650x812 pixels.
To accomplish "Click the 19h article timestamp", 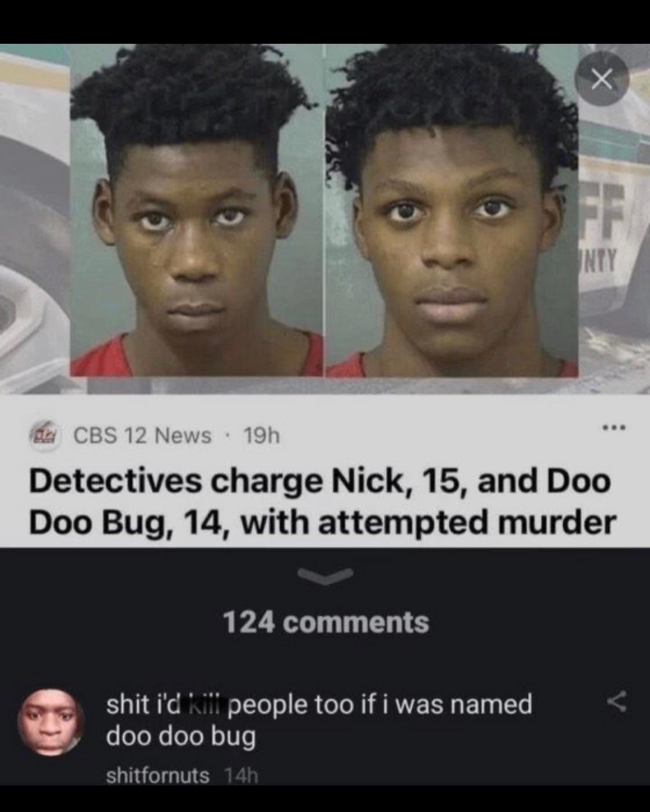I will 262,436.
